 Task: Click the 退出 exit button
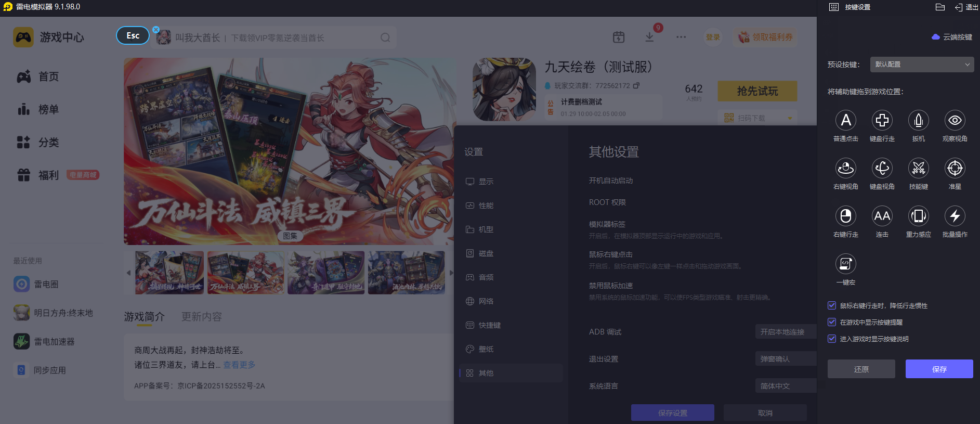pos(967,7)
